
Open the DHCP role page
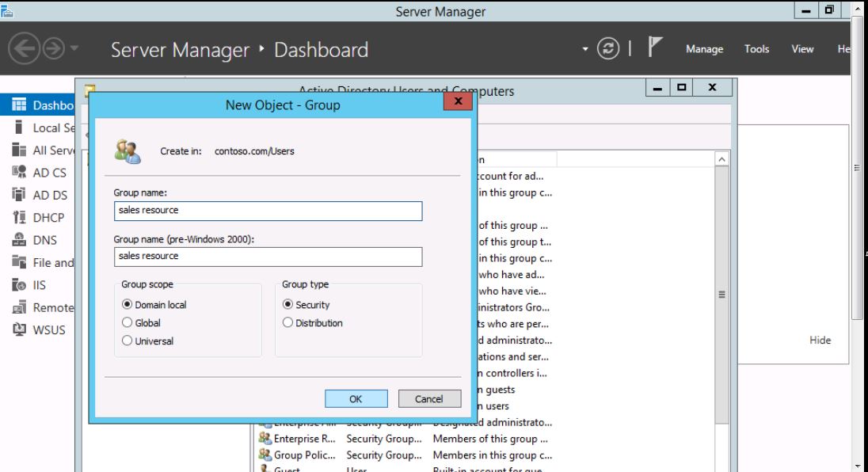[x=38, y=218]
